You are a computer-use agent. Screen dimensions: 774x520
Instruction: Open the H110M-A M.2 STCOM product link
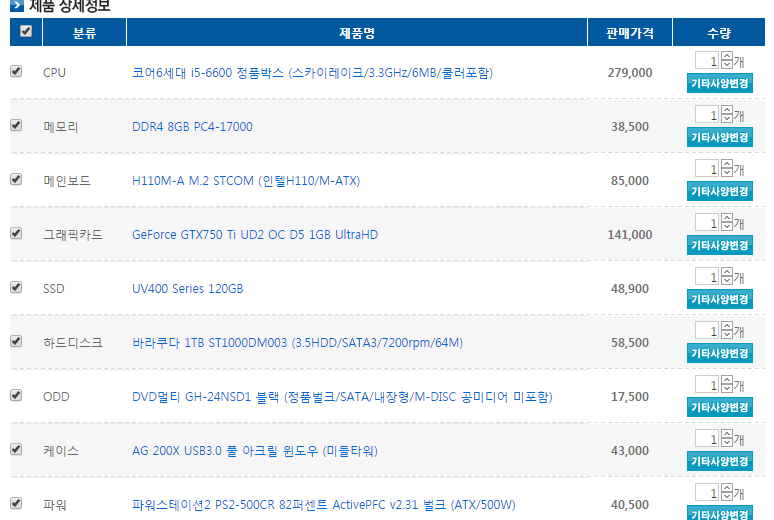click(x=246, y=181)
